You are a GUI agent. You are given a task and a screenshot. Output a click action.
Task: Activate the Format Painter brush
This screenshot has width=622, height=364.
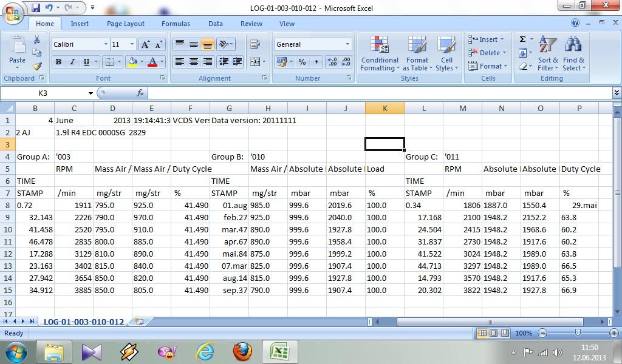[36, 66]
